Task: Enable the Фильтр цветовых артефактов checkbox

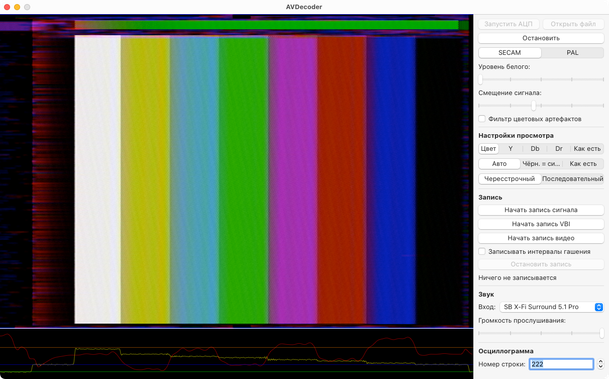Action: (482, 119)
